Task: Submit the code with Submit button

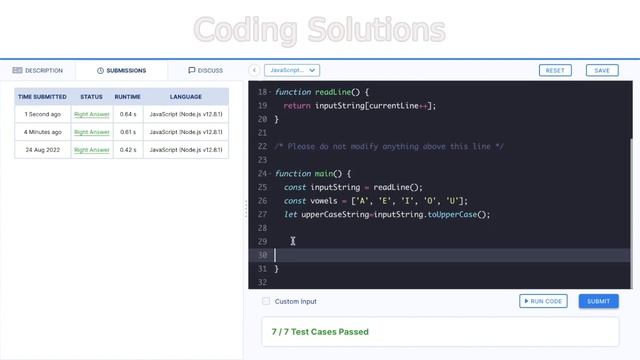Action: click(x=598, y=301)
